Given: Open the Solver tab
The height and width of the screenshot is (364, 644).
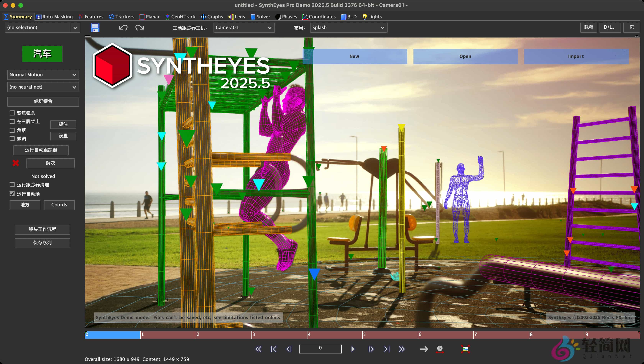Looking at the screenshot, I should tap(260, 17).
